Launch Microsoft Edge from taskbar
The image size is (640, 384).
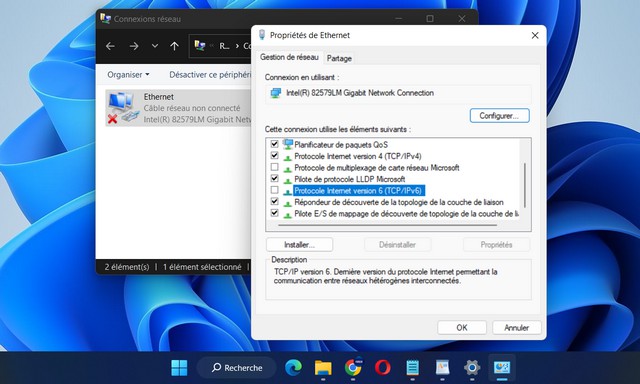pos(293,368)
